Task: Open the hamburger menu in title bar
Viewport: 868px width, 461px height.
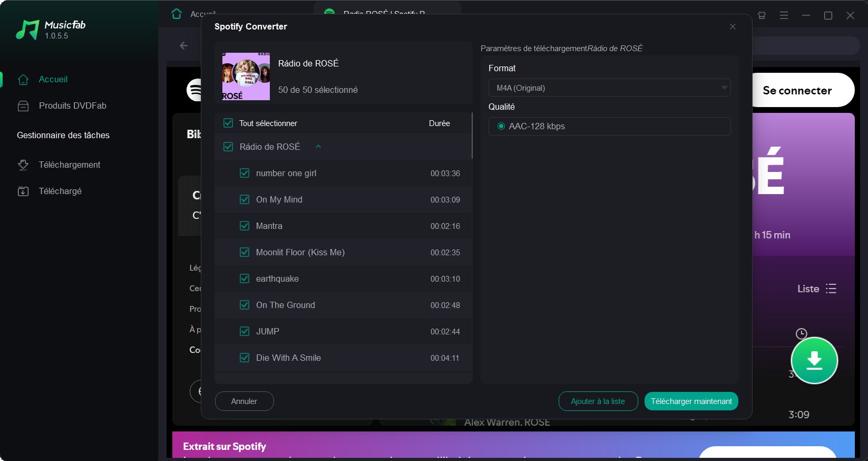Action: point(784,15)
